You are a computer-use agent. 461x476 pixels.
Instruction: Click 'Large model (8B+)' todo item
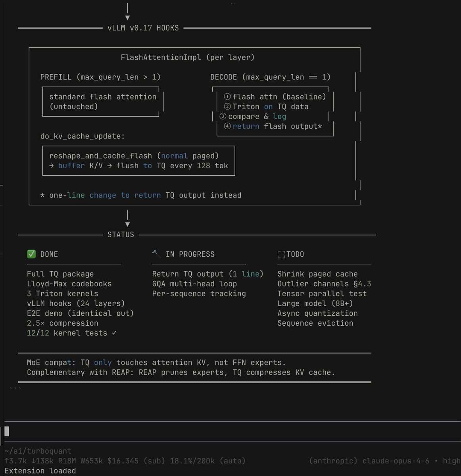click(x=315, y=303)
